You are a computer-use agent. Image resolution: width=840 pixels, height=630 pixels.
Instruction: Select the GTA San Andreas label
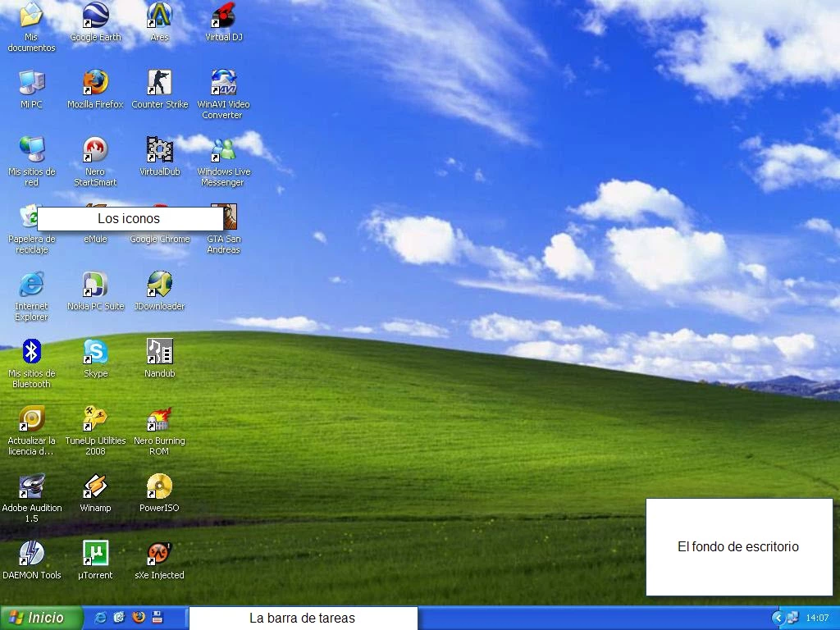(224, 244)
